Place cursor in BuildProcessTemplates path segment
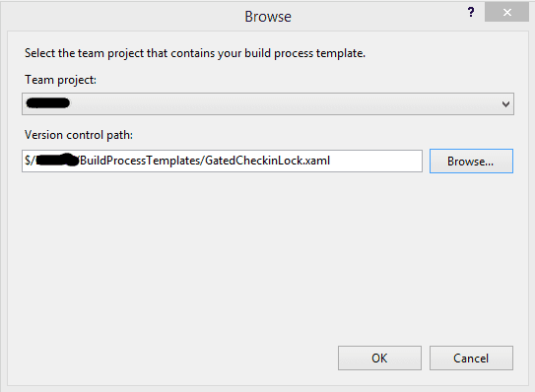 (141, 161)
